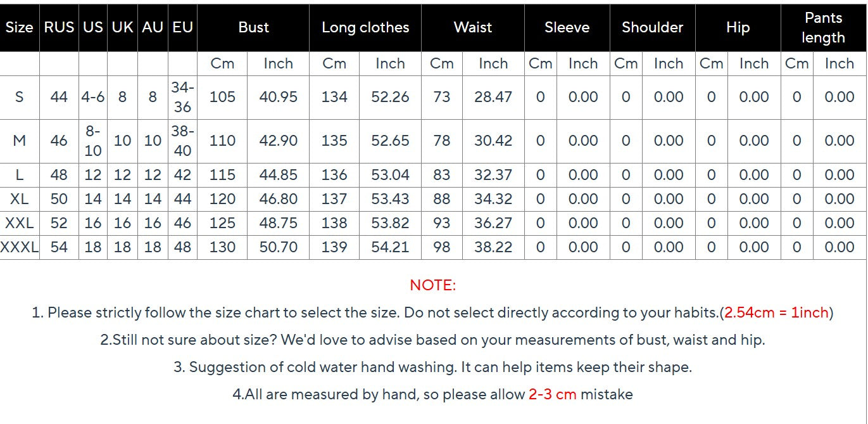Click the XXXL size row label
Screen dimensions: 868x424
[20, 247]
